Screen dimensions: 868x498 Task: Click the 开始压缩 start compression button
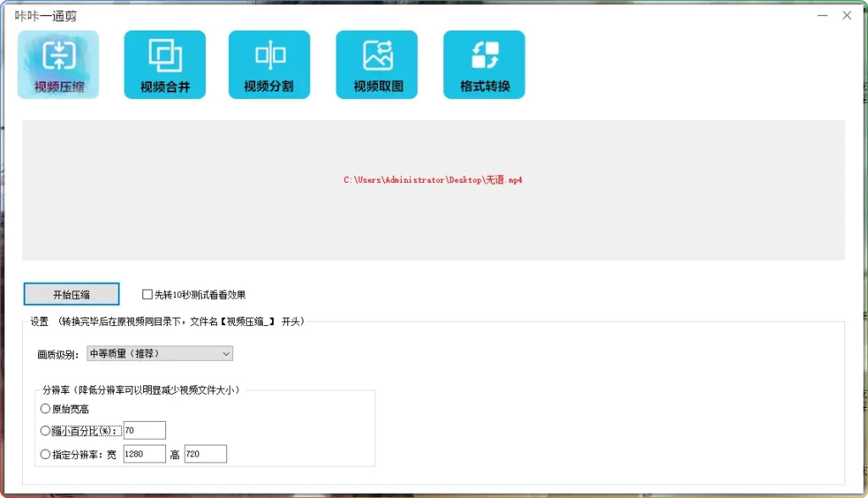click(x=71, y=294)
